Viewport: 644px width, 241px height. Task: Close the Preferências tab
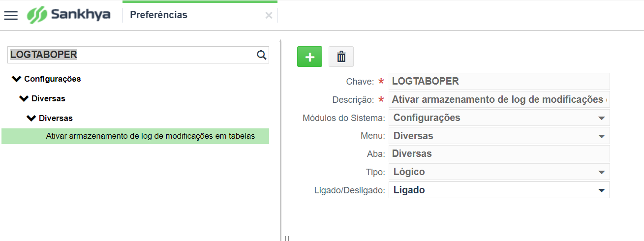[269, 15]
